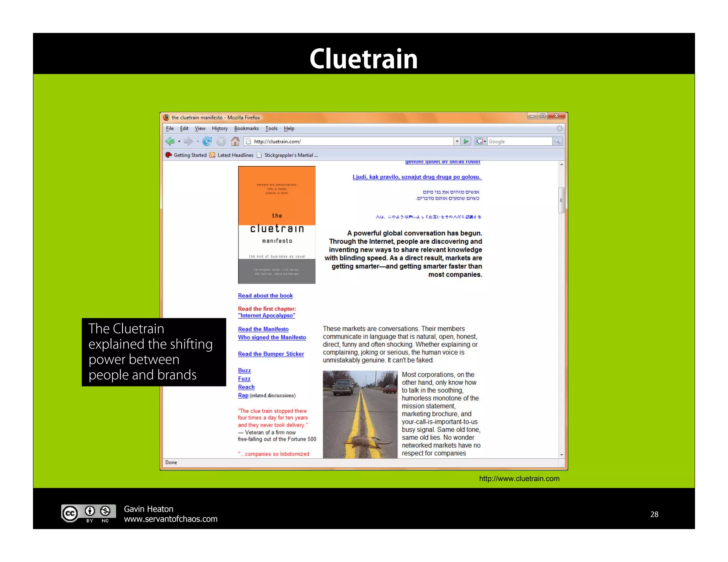Click the search magnifier icon
The width and height of the screenshot is (728, 562).
click(x=557, y=141)
